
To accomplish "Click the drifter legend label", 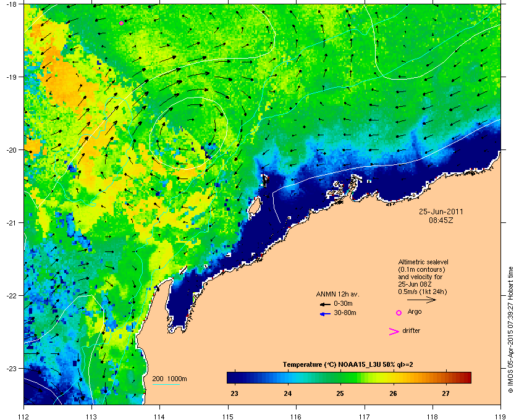I will (411, 330).
